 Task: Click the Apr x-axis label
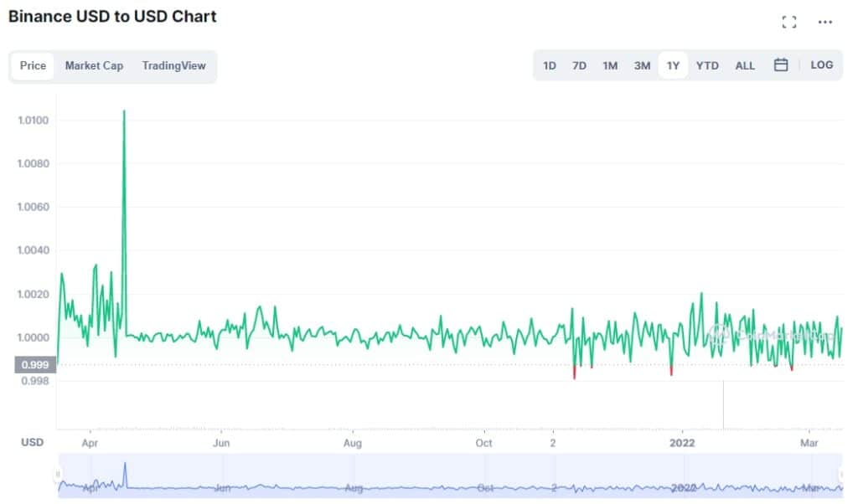90,443
